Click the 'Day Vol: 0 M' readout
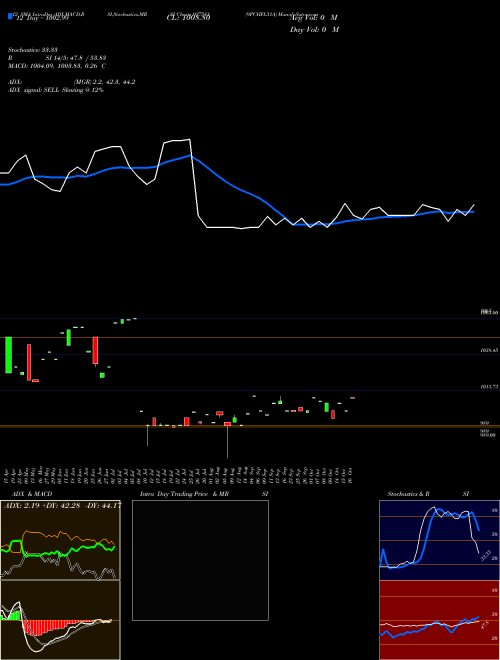The width and height of the screenshot is (500, 660). [x=314, y=29]
